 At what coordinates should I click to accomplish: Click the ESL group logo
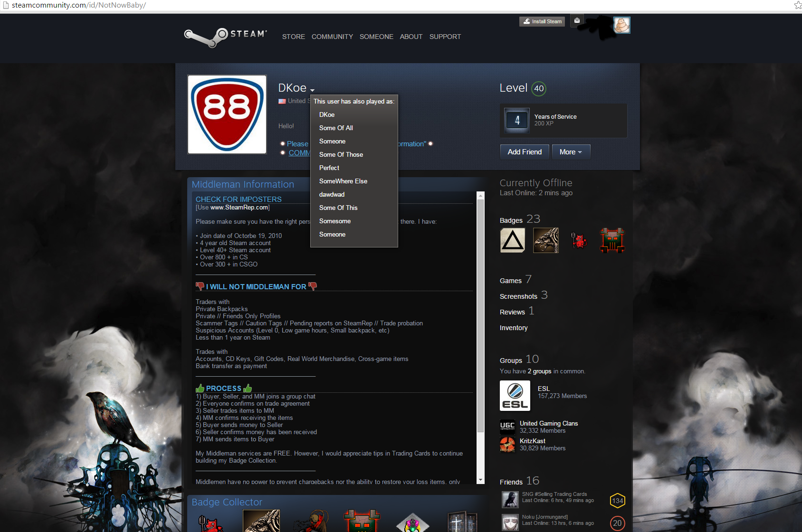[515, 396]
